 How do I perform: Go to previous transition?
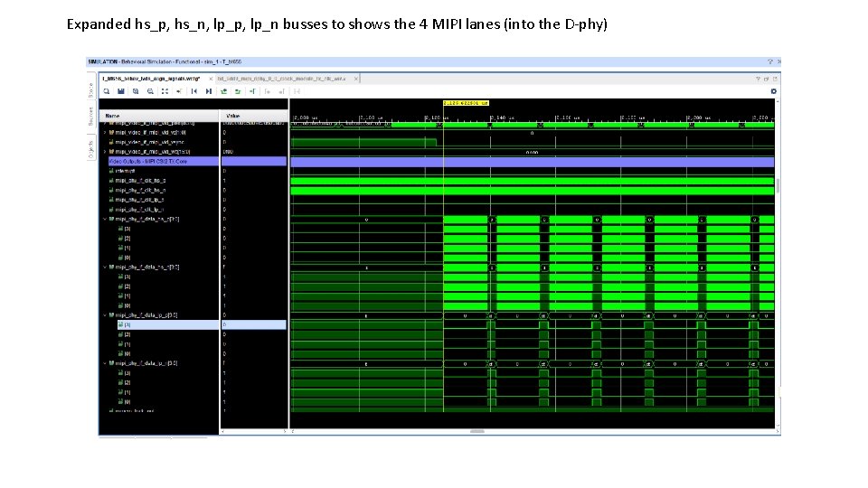223,91
